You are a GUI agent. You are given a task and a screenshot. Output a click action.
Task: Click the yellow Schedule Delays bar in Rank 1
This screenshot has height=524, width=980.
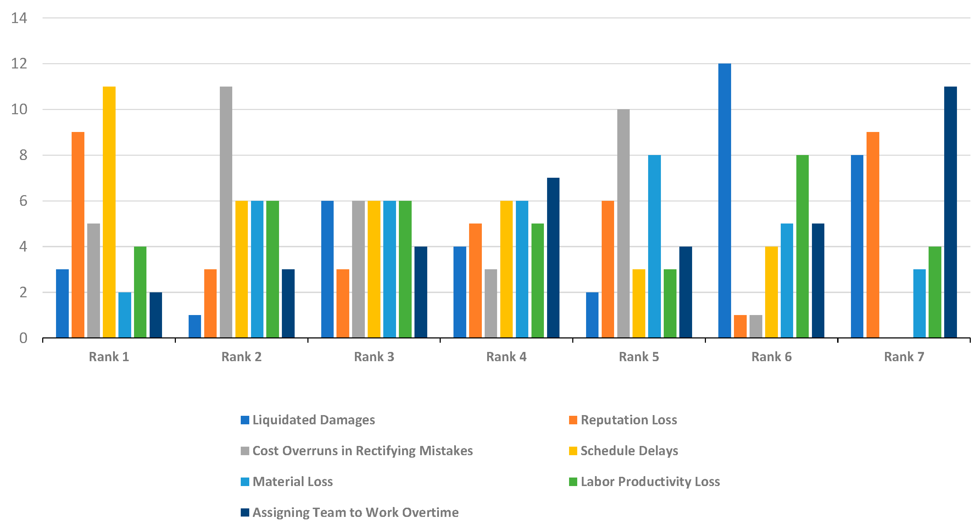[x=109, y=212]
